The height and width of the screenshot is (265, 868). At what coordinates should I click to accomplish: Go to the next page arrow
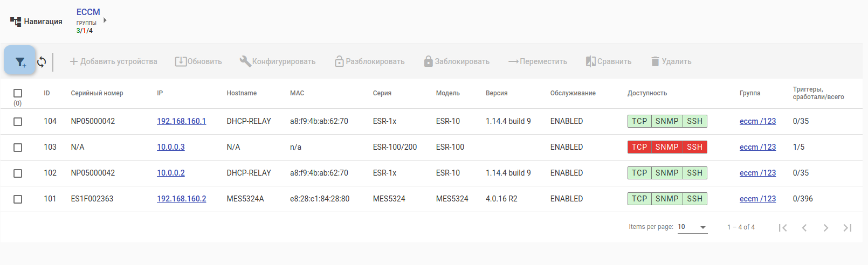point(825,228)
